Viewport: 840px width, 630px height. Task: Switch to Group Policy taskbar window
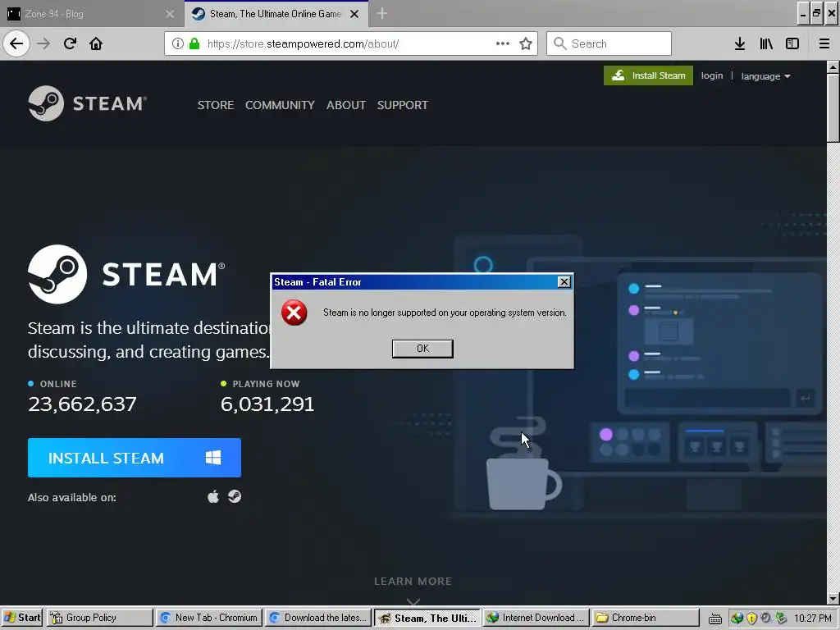(99, 618)
